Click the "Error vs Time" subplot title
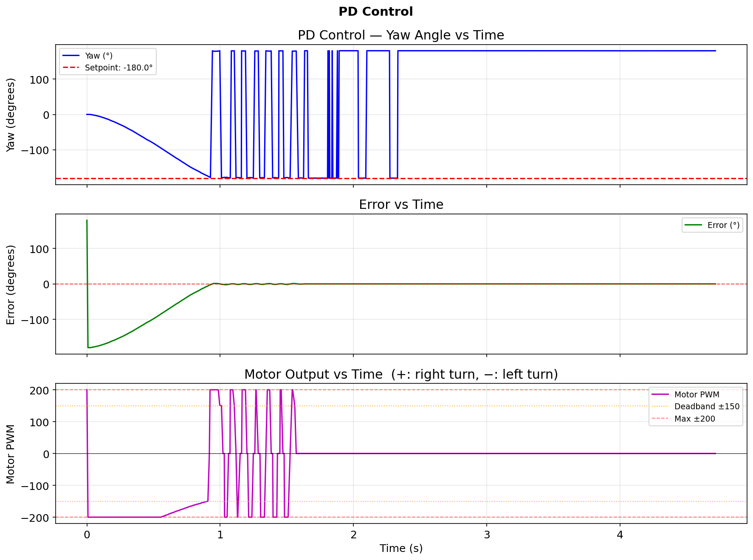 tap(400, 205)
